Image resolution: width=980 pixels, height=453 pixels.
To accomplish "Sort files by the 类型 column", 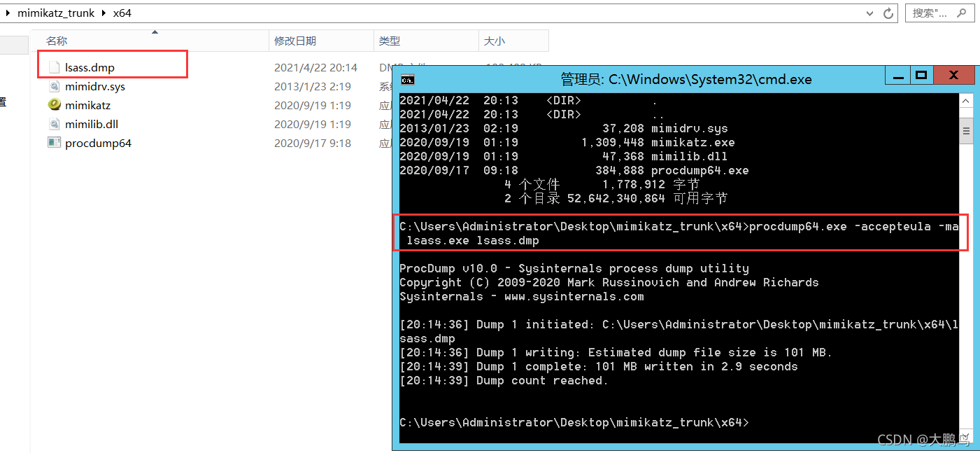I will 426,41.
